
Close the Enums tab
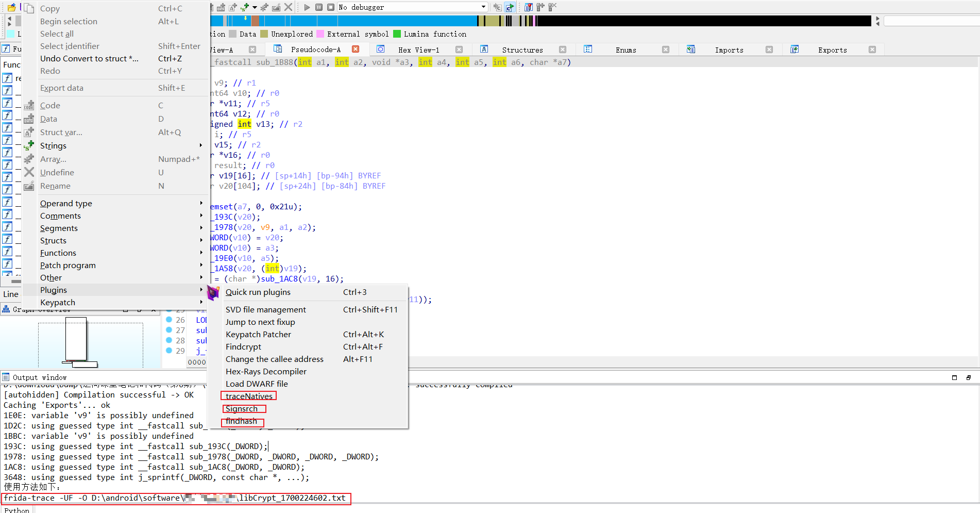(666, 49)
